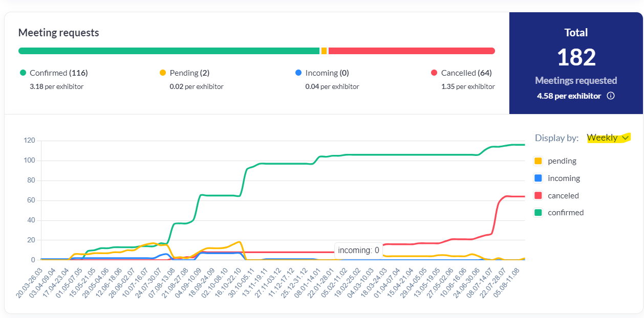This screenshot has height=318, width=644.
Task: Toggle the incoming series via its blue legend square
Action: tap(538, 178)
